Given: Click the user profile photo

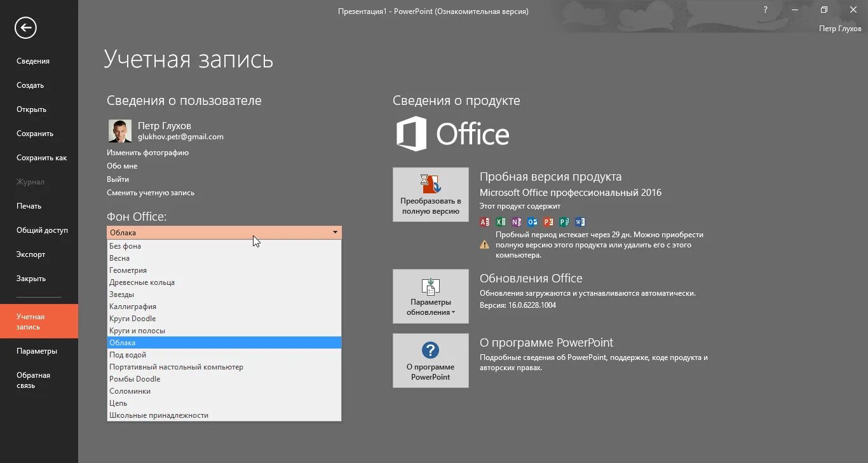Looking at the screenshot, I should point(120,131).
